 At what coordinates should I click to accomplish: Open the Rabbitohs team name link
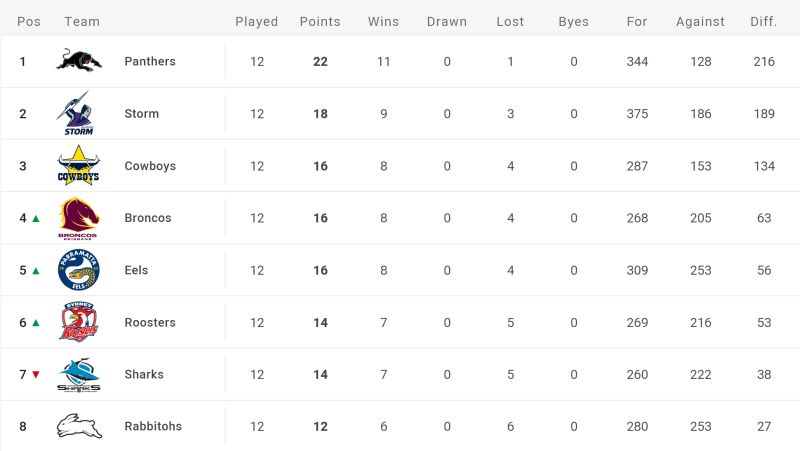(153, 426)
